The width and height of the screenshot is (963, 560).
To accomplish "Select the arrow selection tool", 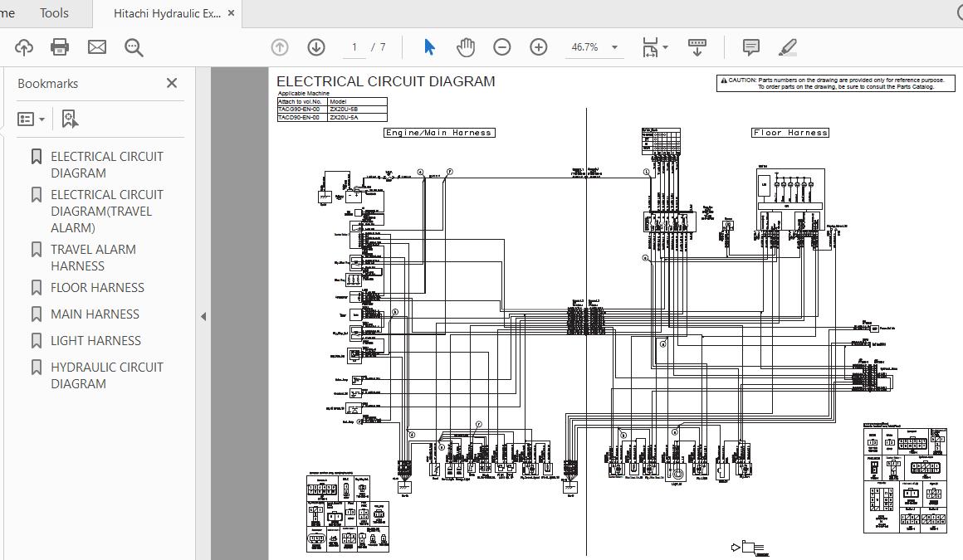I will point(429,47).
